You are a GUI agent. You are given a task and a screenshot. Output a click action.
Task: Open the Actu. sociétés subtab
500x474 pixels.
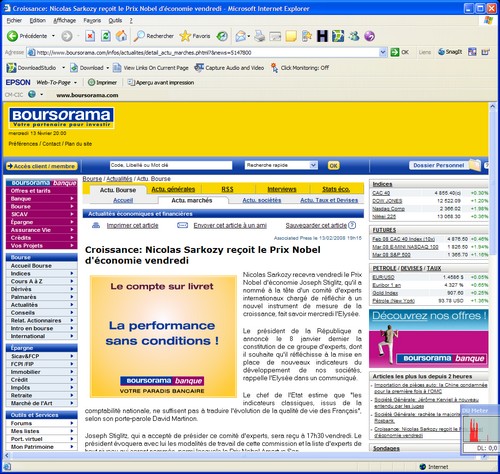click(x=262, y=200)
